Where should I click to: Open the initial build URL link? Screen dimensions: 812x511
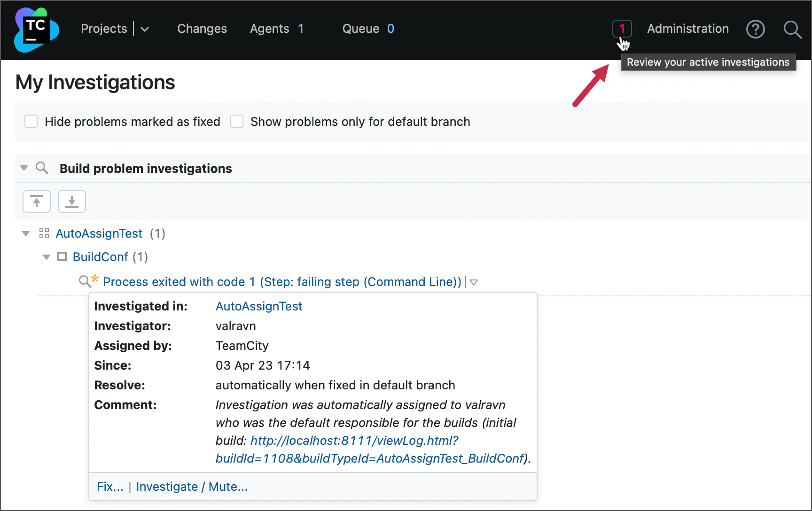[354, 441]
